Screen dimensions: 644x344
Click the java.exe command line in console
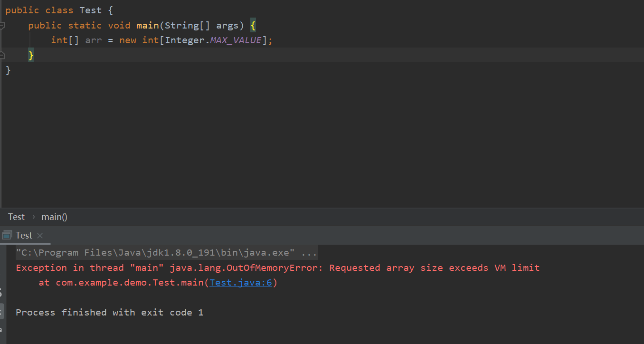[x=166, y=252]
